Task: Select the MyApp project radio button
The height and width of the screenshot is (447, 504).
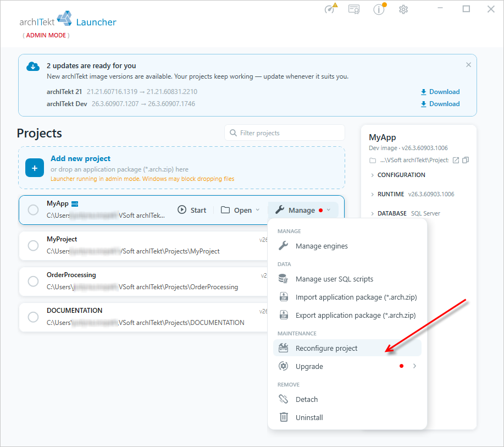Action: 33,210
